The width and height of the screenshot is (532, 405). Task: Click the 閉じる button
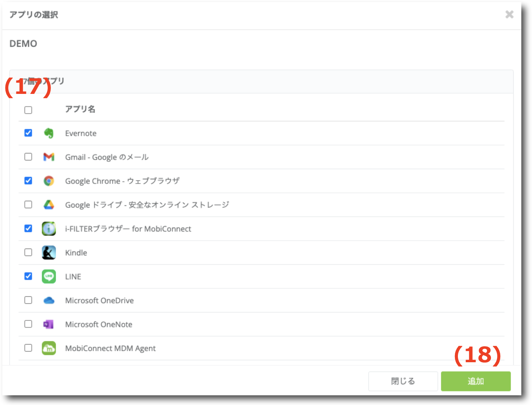(403, 381)
